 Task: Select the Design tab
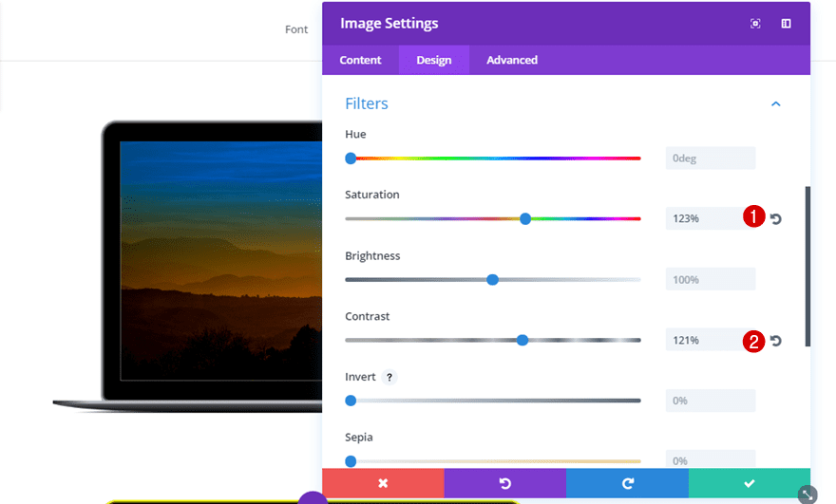coord(434,60)
